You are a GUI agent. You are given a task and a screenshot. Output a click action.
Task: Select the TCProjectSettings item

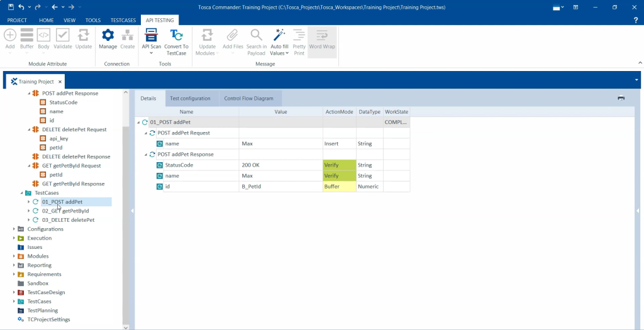[48, 319]
